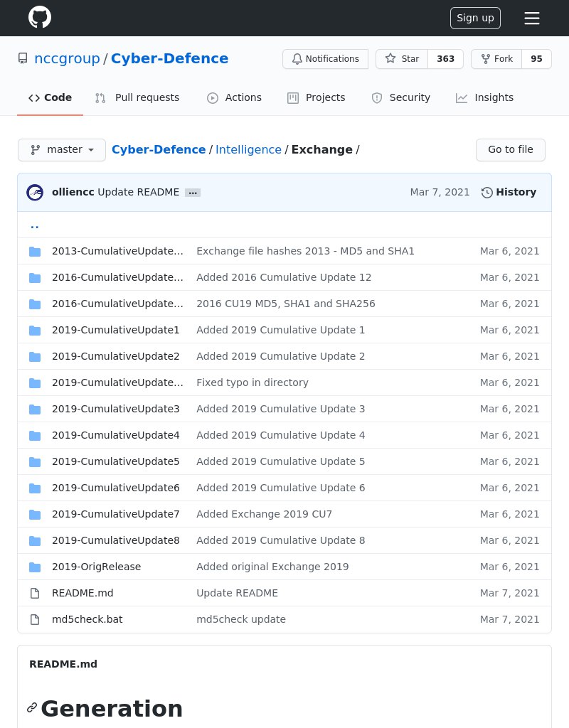Open 'Added 2019 Cumulative Update 5' commit
The height and width of the screenshot is (728, 569).
click(280, 461)
